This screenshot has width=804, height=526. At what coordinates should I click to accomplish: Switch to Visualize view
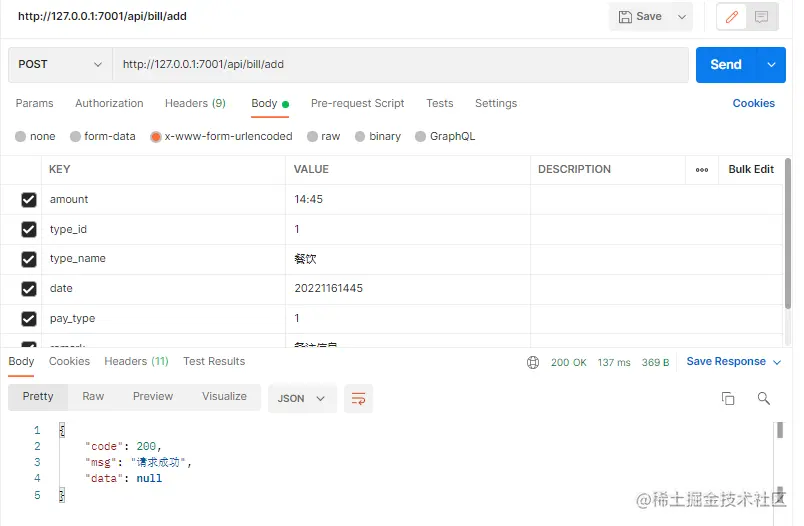point(224,396)
